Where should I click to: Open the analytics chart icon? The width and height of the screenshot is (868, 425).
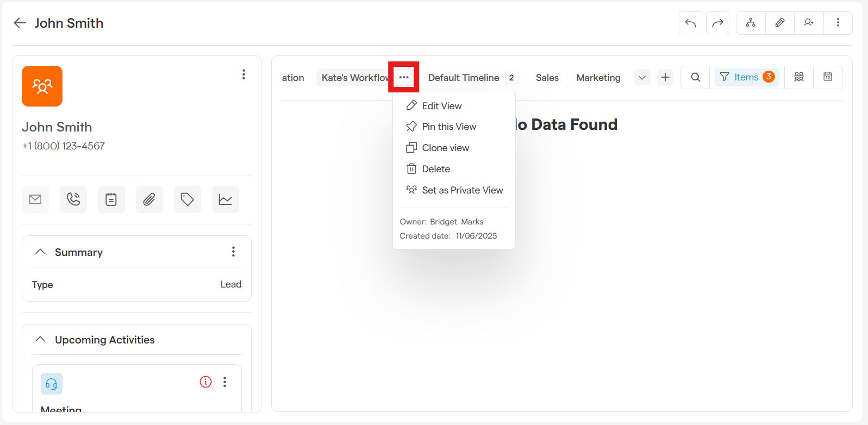click(x=226, y=199)
